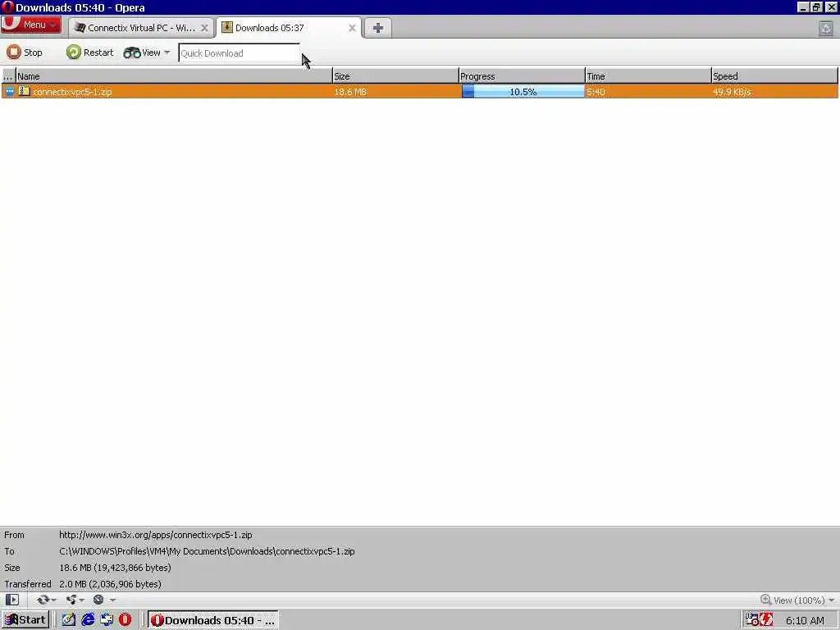840x630 pixels.
Task: Click Show Desktop quick launch icon
Action: pyautogui.click(x=107, y=620)
